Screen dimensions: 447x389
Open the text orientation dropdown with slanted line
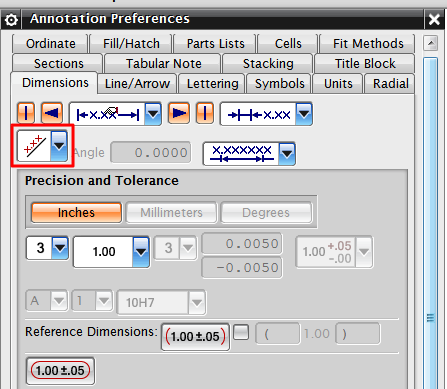(59, 146)
